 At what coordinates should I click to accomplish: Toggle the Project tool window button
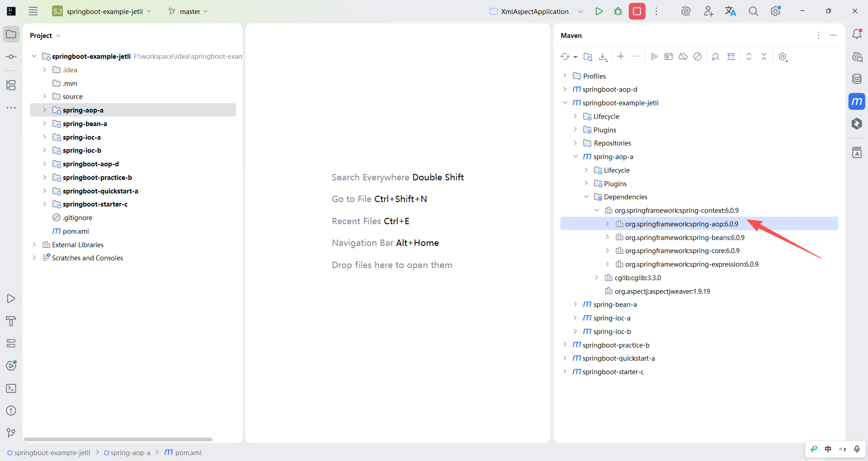[x=11, y=34]
